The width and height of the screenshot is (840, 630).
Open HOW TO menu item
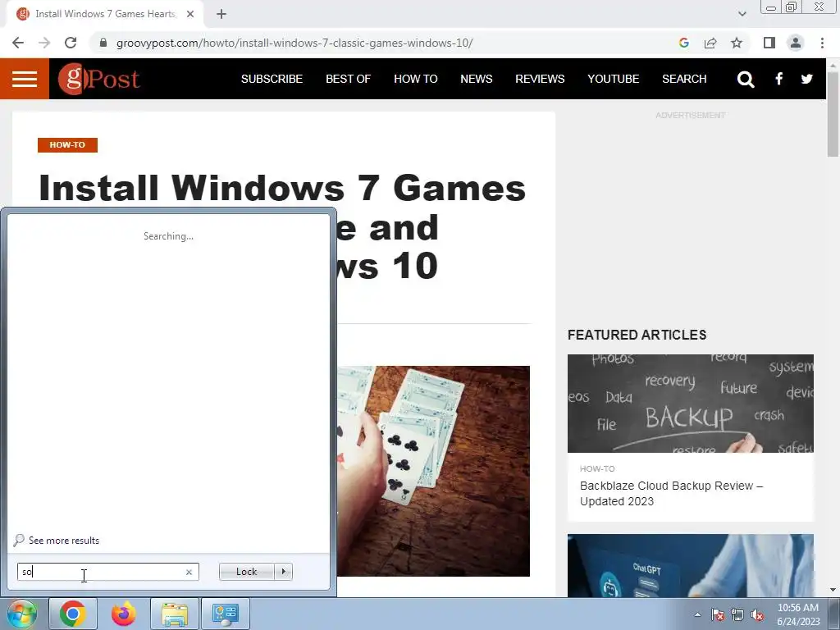416,79
